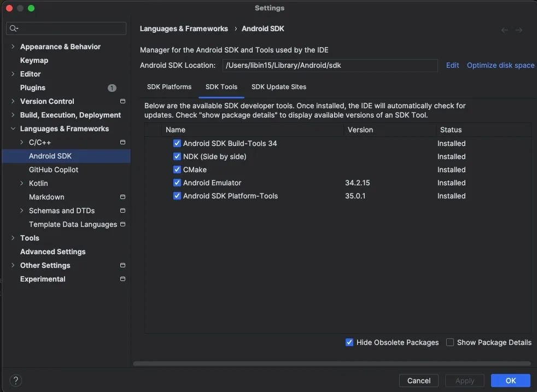The width and height of the screenshot is (537, 392).
Task: Expand the Editor section
Action: [13, 74]
